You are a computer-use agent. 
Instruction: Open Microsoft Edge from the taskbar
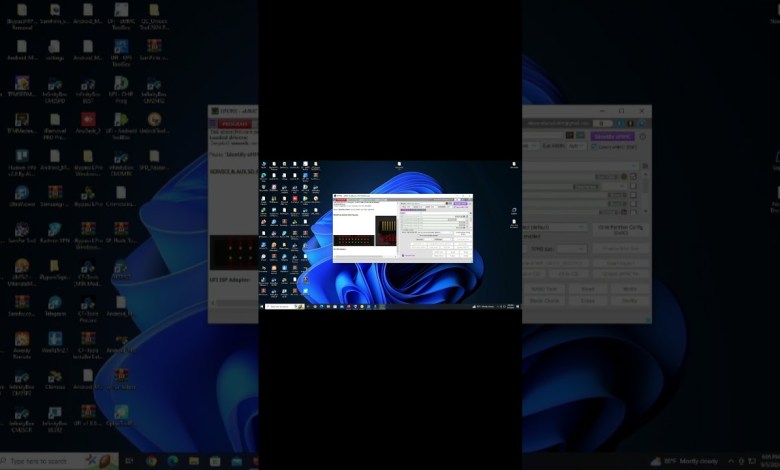click(x=172, y=461)
